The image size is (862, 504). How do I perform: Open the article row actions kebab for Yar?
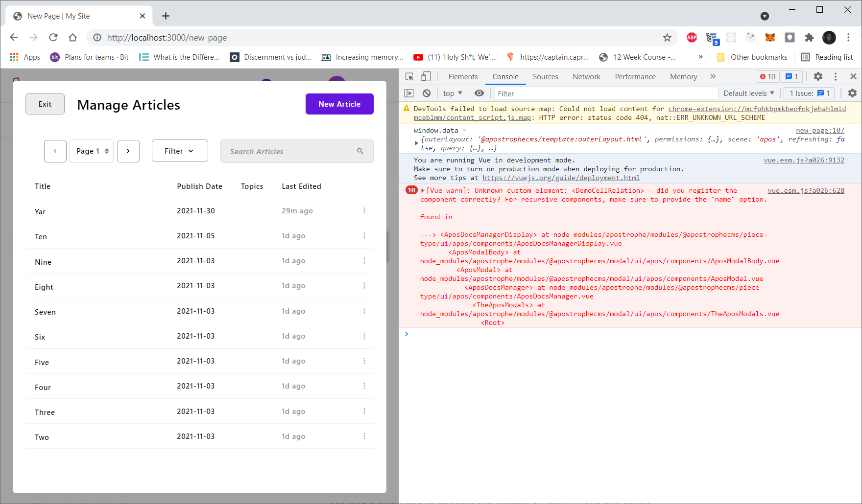(x=364, y=210)
